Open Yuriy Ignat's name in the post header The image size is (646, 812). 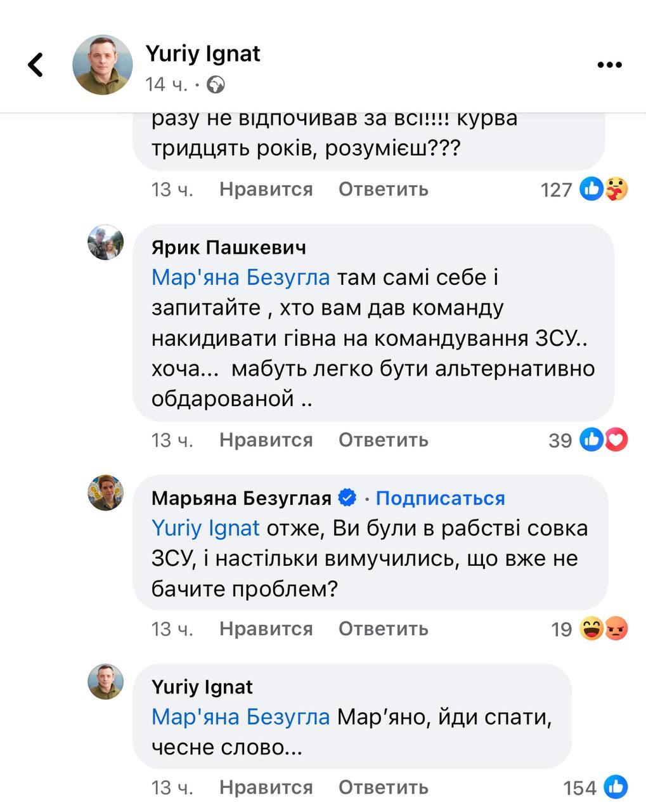[x=203, y=53]
